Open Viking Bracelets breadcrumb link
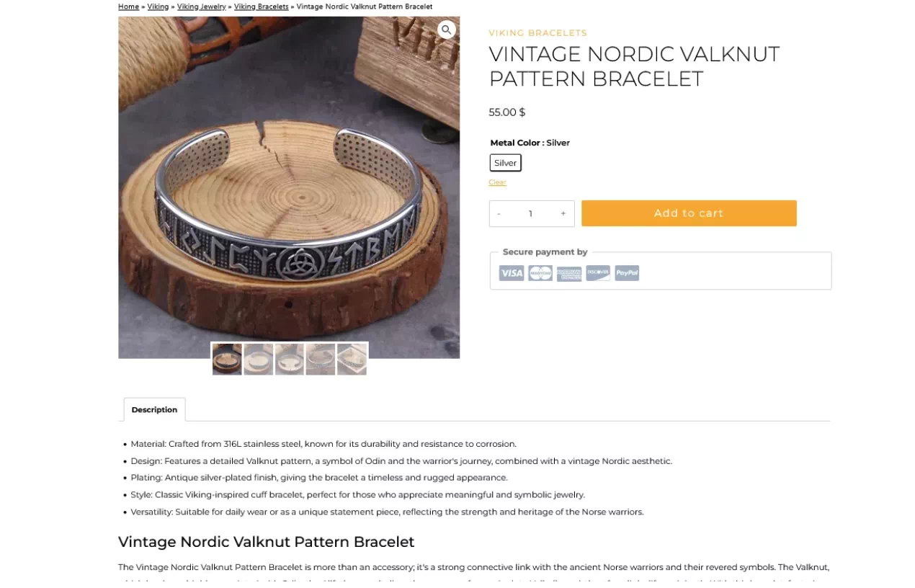 [x=261, y=6]
